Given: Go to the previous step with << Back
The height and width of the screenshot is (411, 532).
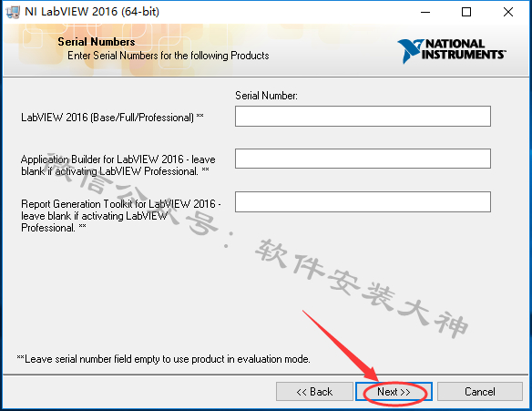Looking at the screenshot, I should pyautogui.click(x=314, y=392).
